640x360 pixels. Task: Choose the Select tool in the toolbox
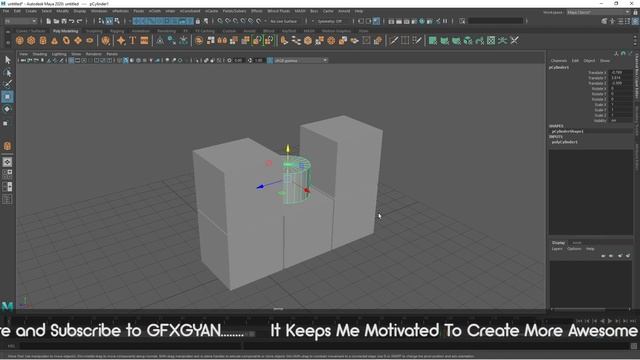7,60
